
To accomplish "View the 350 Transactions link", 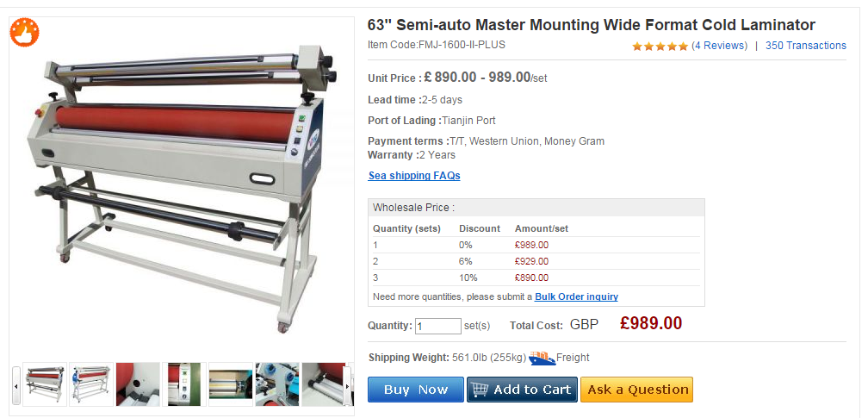I will [805, 46].
